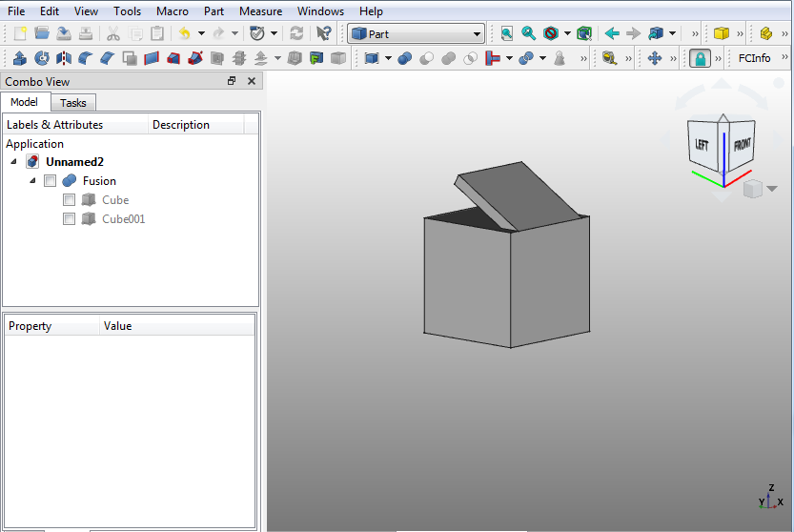Click the Open document folder icon
The width and height of the screenshot is (794, 532).
pos(42,33)
